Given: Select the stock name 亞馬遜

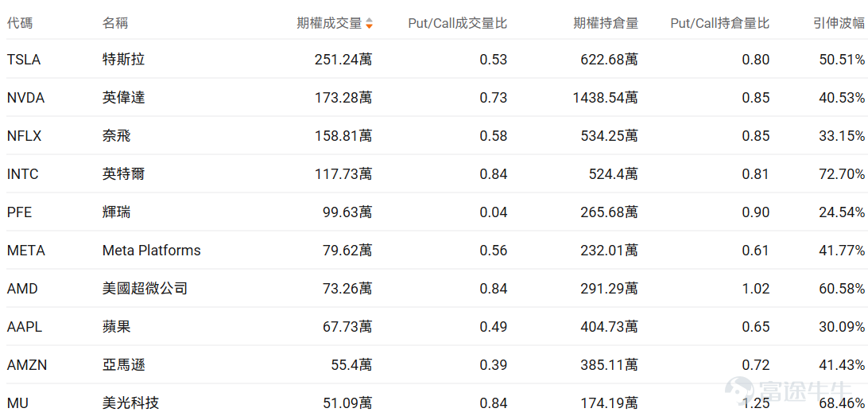Looking at the screenshot, I should point(123,365).
